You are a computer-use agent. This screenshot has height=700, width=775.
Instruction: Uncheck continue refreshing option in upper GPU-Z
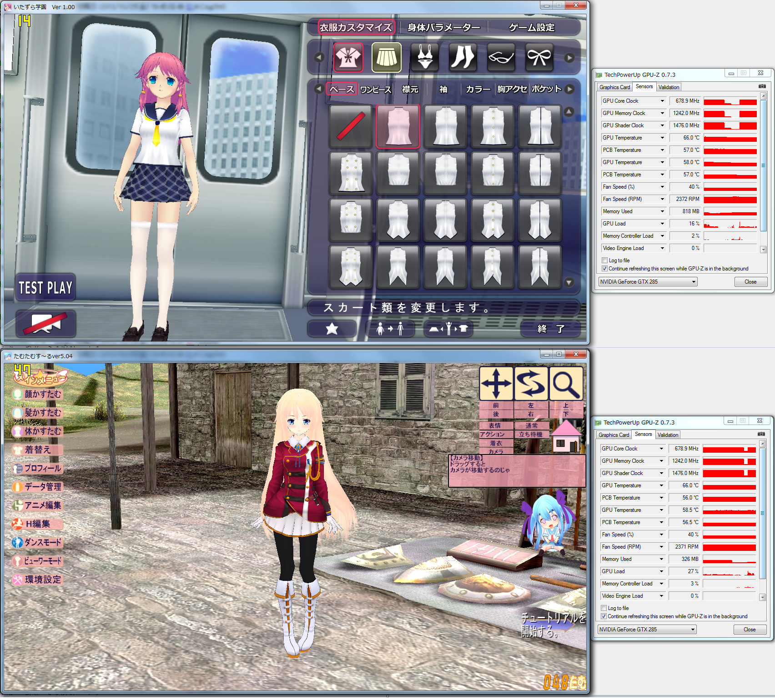click(x=605, y=269)
